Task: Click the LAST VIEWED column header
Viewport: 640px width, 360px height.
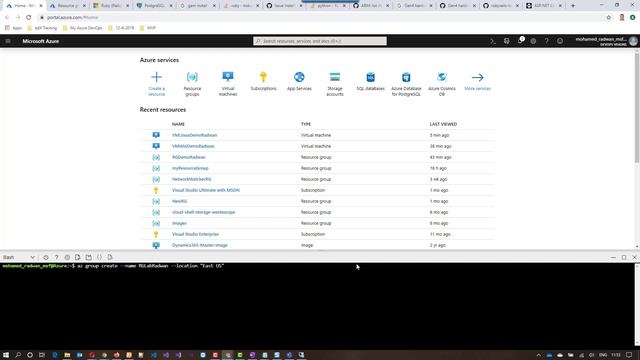Action: (x=443, y=124)
